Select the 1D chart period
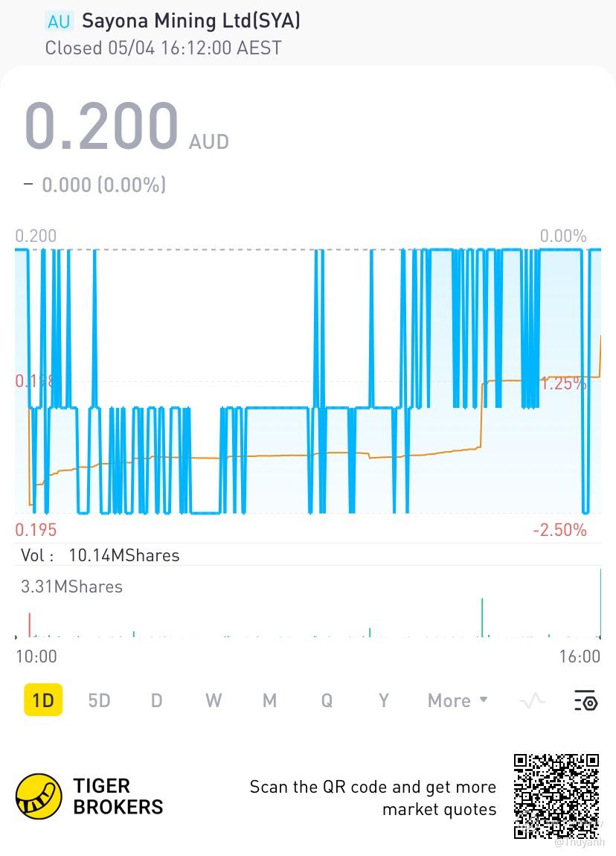Image resolution: width=616 pixels, height=856 pixels. [43, 700]
